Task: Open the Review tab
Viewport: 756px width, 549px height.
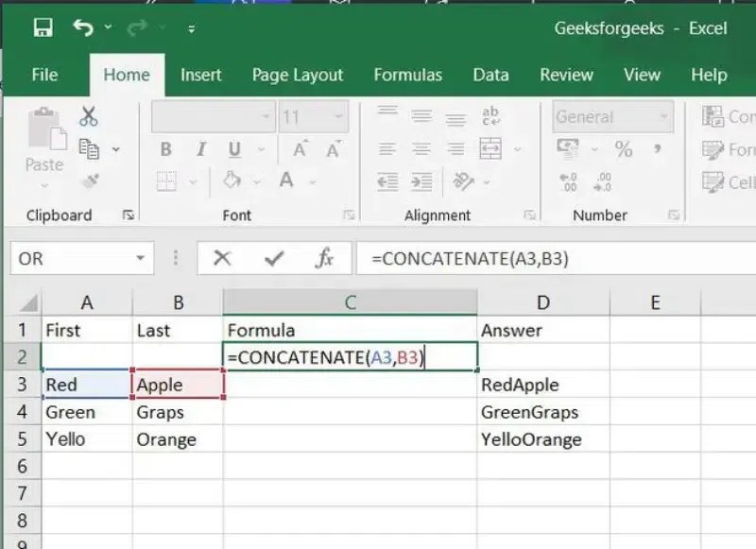Action: click(566, 75)
